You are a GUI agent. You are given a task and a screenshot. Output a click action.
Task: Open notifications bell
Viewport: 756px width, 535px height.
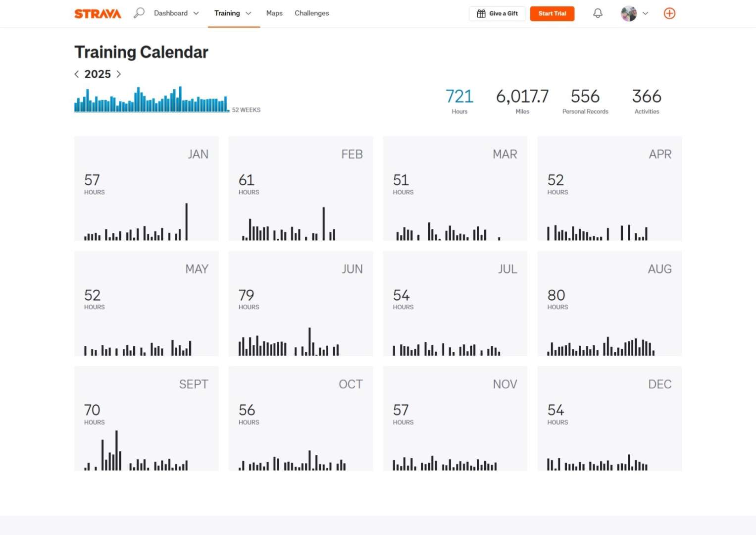tap(598, 13)
